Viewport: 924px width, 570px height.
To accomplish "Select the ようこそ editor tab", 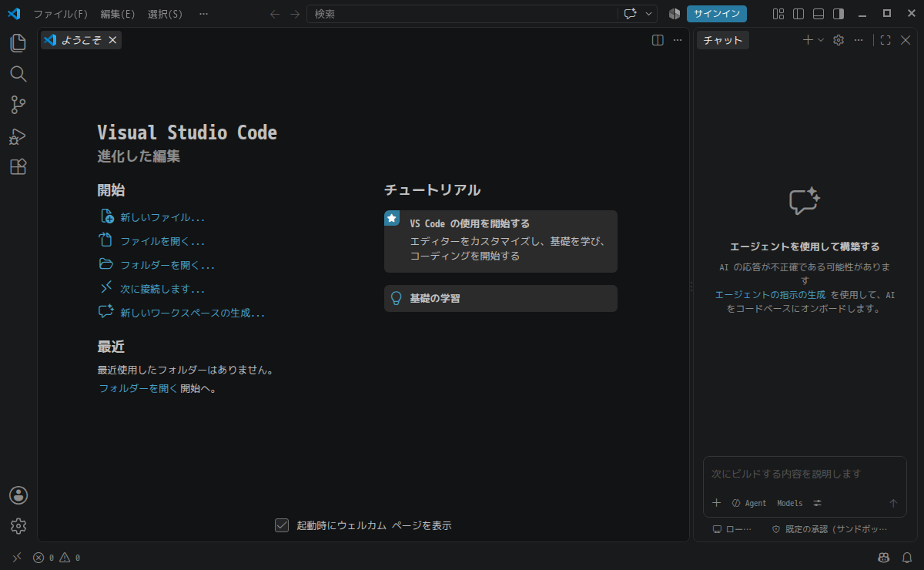I will pos(81,40).
